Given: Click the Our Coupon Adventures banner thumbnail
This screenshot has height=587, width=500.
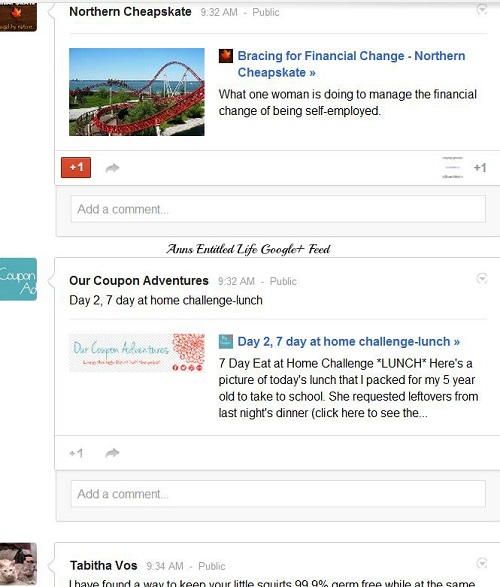Looking at the screenshot, I should tap(137, 353).
